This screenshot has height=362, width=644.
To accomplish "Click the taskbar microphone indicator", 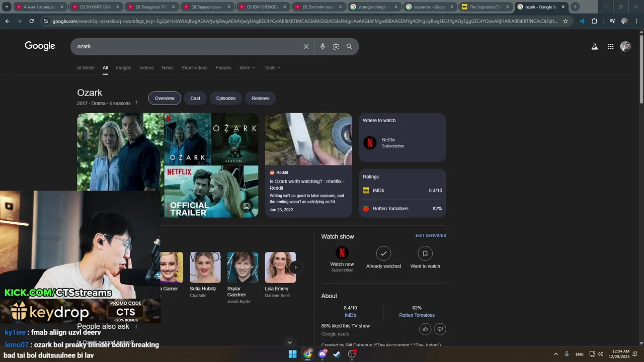I will click(x=567, y=354).
